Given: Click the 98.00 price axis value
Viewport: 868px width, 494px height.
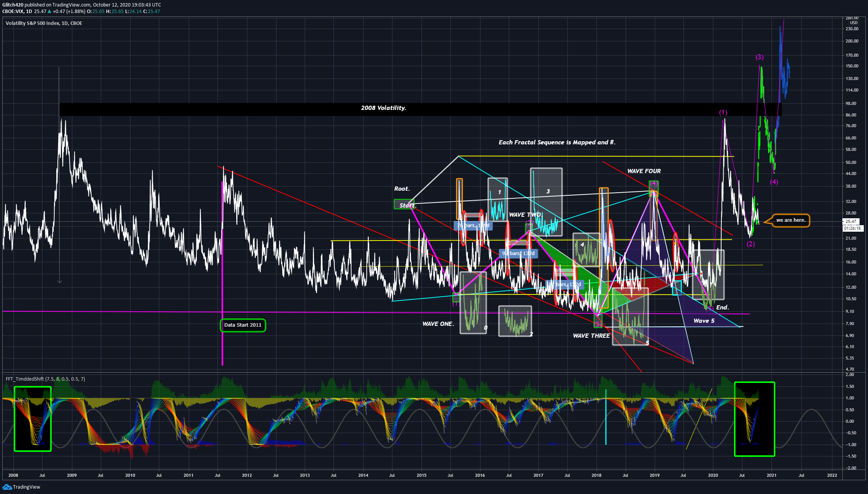Looking at the screenshot, I should [851, 103].
